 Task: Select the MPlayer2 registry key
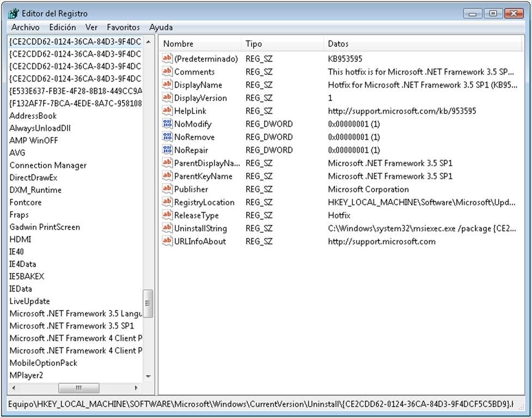pos(26,375)
